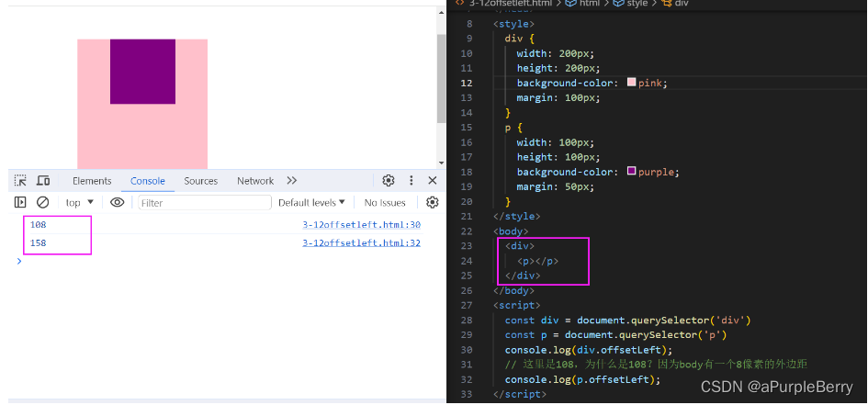This screenshot has width=868, height=405.
Task: Click console.log(div.offsetLeft) on line 30
Action: [589, 350]
